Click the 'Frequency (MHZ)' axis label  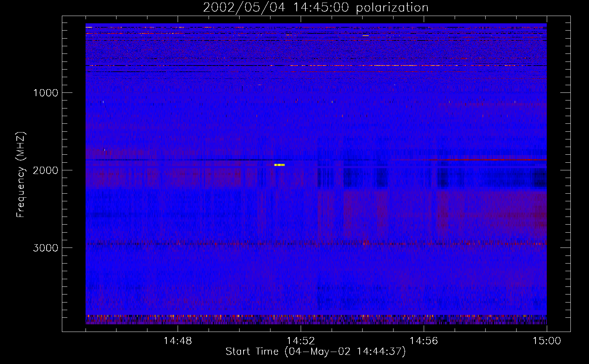tap(21, 175)
